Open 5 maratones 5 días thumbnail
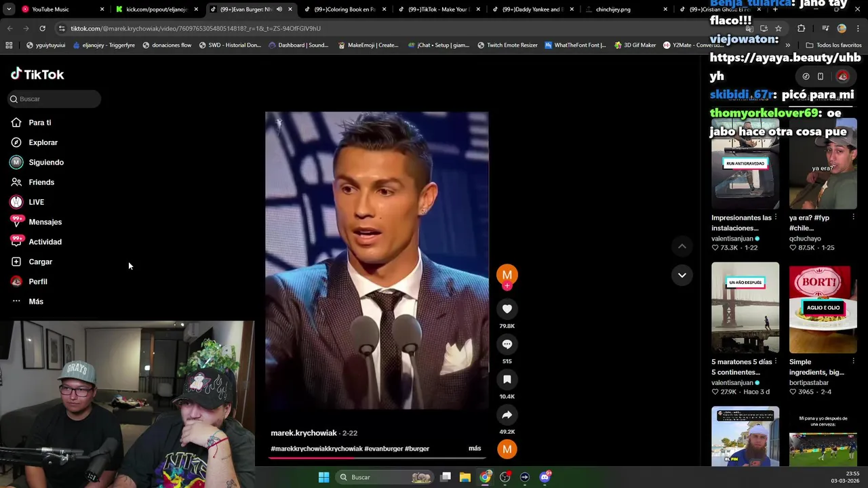This screenshot has width=868, height=488. click(x=745, y=308)
